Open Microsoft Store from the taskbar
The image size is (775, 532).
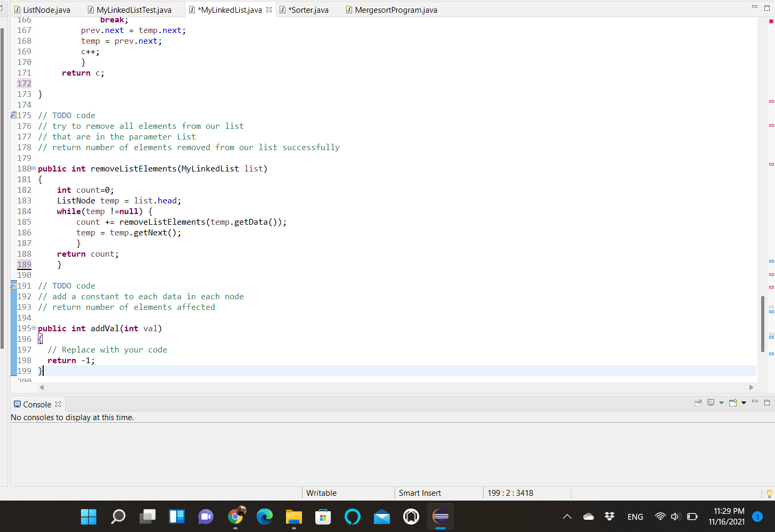click(x=323, y=517)
